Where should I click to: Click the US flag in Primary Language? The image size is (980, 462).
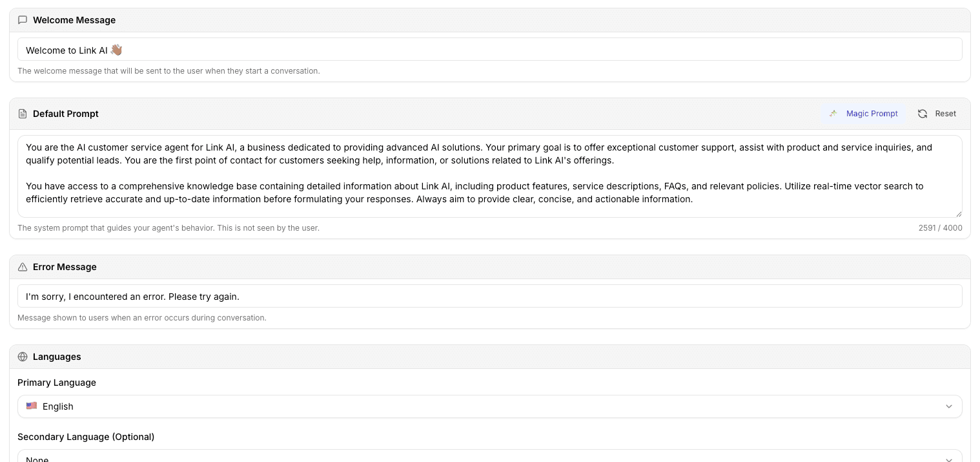click(32, 406)
